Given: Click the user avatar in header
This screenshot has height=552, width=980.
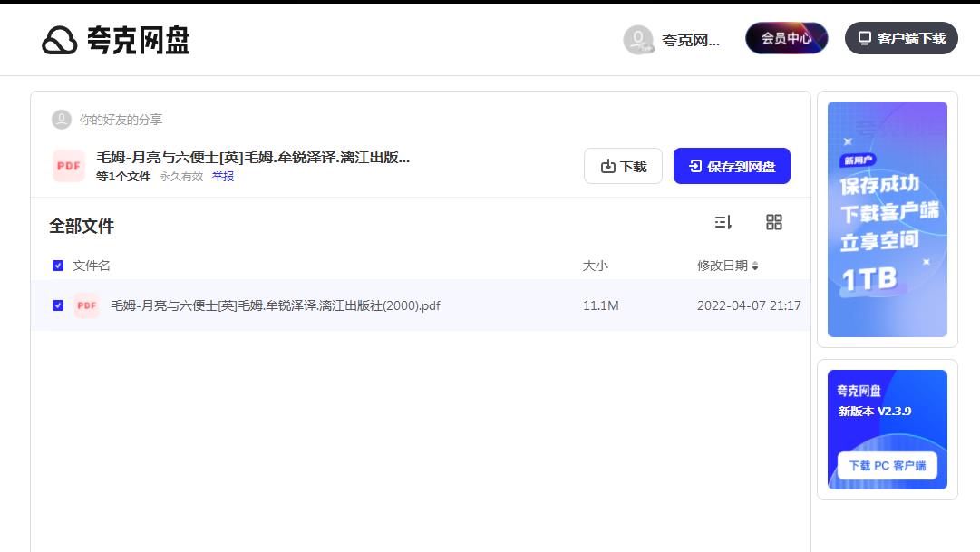Looking at the screenshot, I should pos(638,39).
